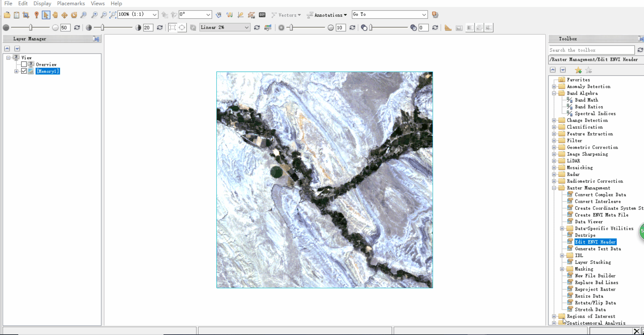
Task: Expand the [Memory1] layer tree node
Action: [x=16, y=71]
